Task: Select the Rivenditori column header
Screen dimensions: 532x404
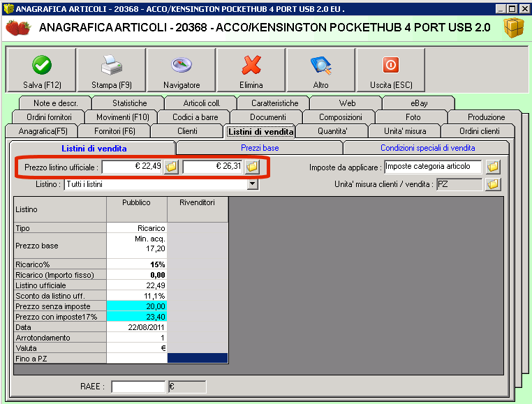Action: click(x=198, y=209)
